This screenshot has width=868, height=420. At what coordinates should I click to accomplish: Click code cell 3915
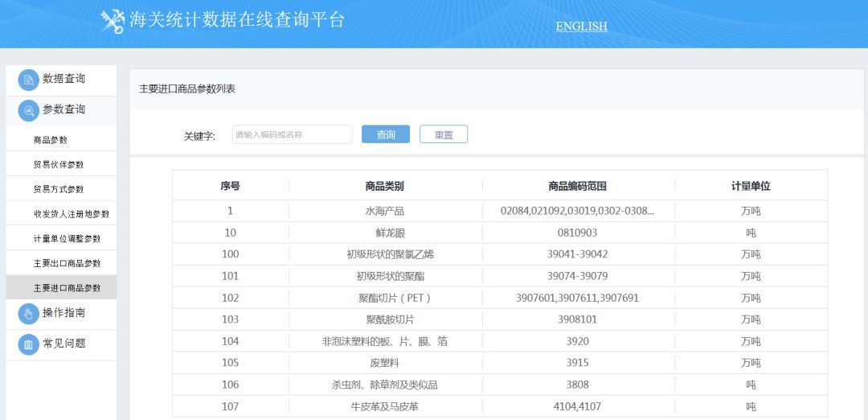pos(577,363)
